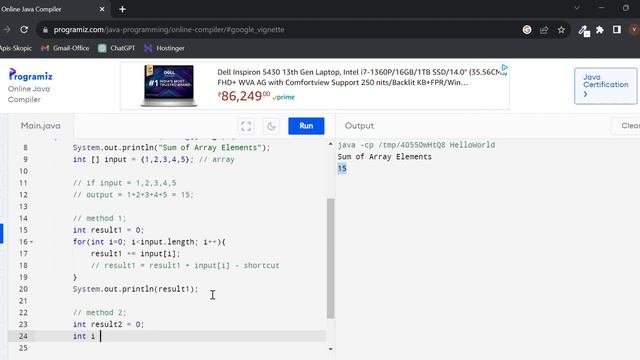This screenshot has width=640, height=360.
Task: Click the site lock icon
Action: point(45,30)
